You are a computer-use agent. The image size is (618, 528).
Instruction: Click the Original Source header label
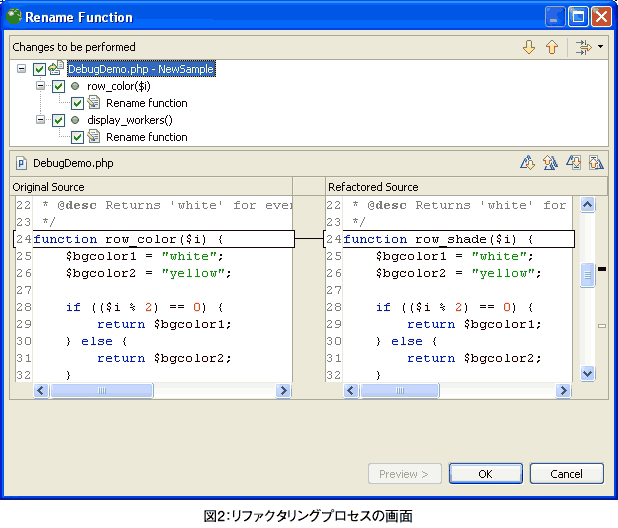(x=48, y=187)
